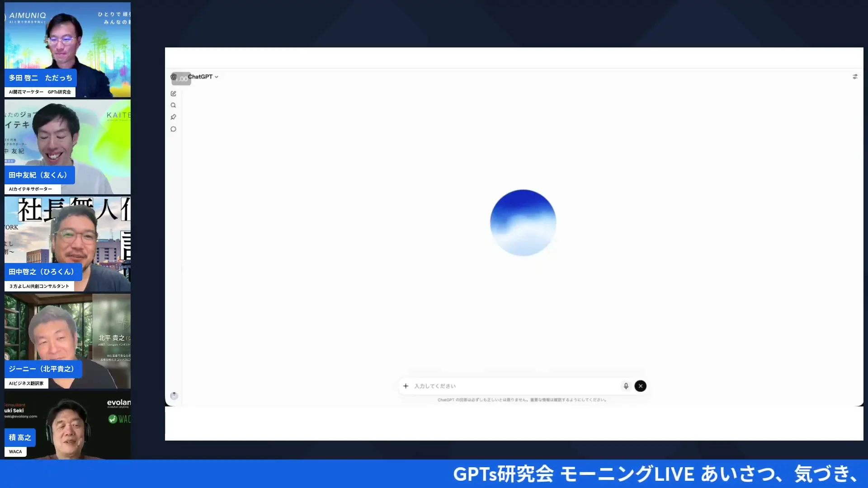Start a new chat with the compose icon
The image size is (868, 488).
174,94
